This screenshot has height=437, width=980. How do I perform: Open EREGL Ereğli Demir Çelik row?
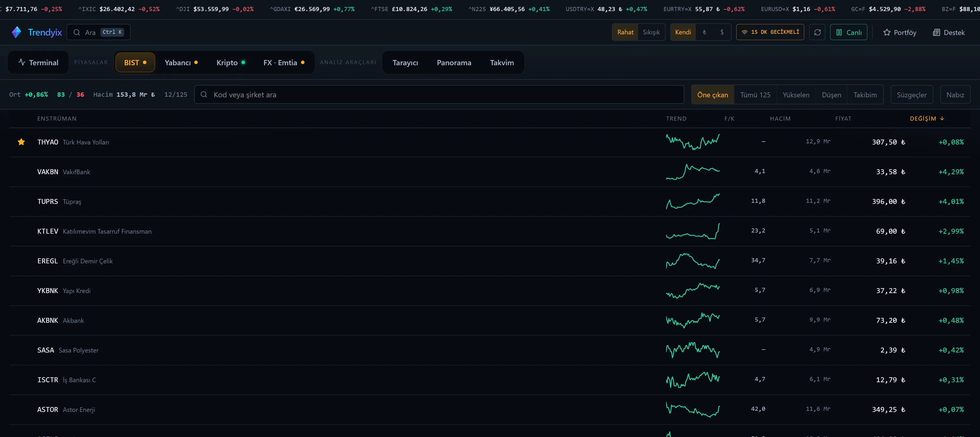(x=490, y=261)
